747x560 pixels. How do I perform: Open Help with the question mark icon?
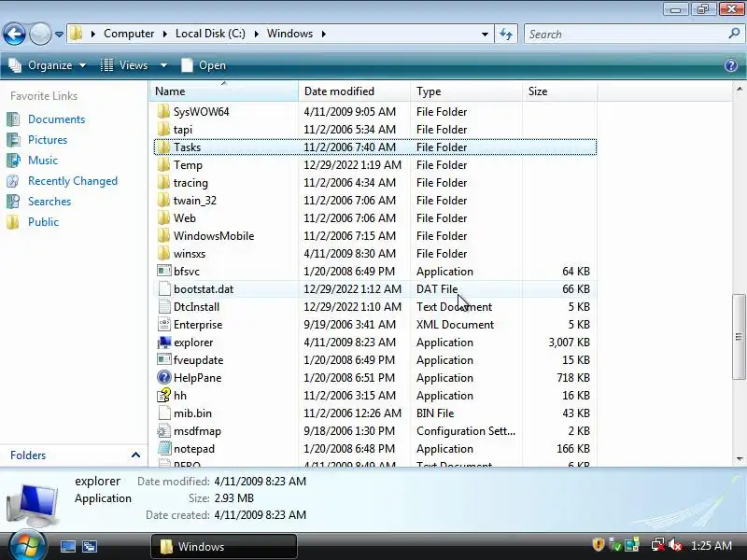click(731, 65)
